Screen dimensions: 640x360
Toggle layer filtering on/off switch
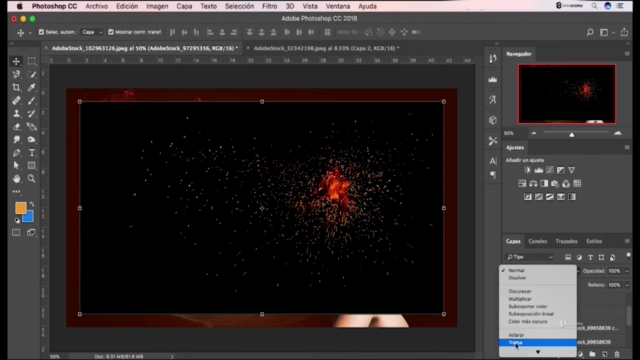click(x=628, y=256)
